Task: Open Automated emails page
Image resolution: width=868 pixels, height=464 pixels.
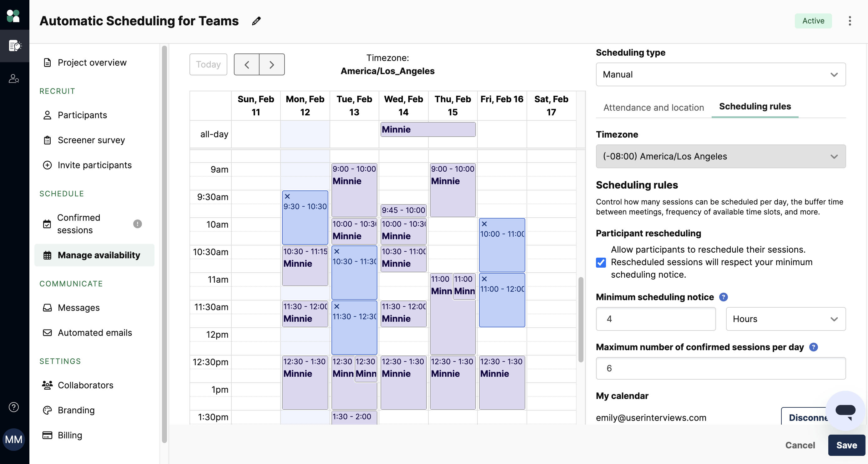Action: click(95, 333)
